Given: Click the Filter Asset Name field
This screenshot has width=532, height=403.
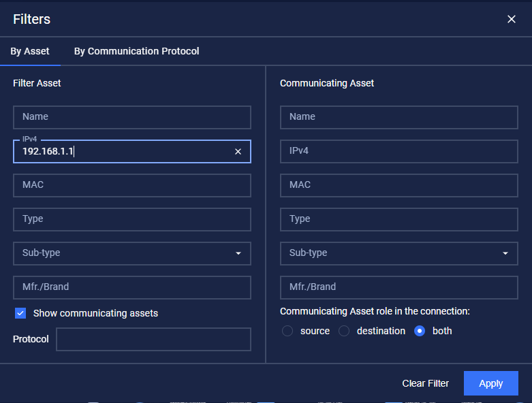Looking at the screenshot, I should tap(131, 117).
